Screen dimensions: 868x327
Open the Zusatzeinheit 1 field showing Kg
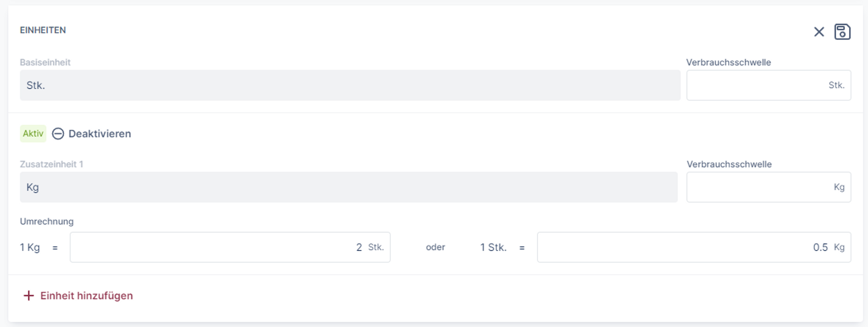(349, 187)
